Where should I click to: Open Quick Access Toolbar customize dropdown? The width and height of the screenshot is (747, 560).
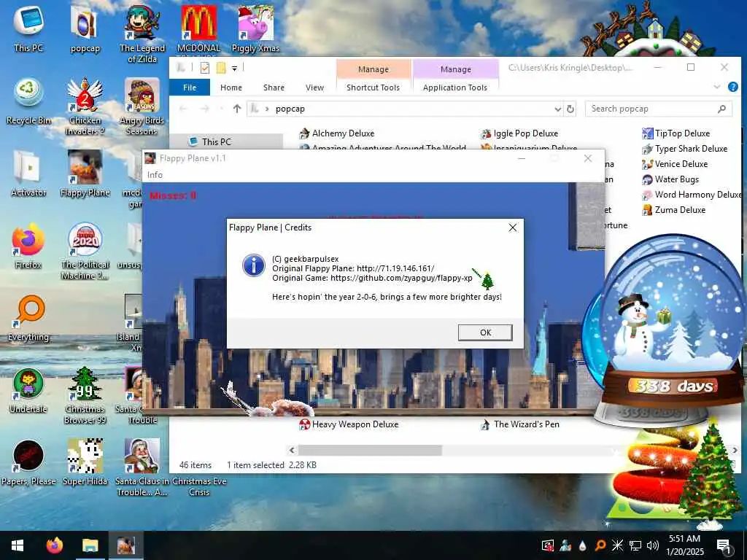coord(234,69)
